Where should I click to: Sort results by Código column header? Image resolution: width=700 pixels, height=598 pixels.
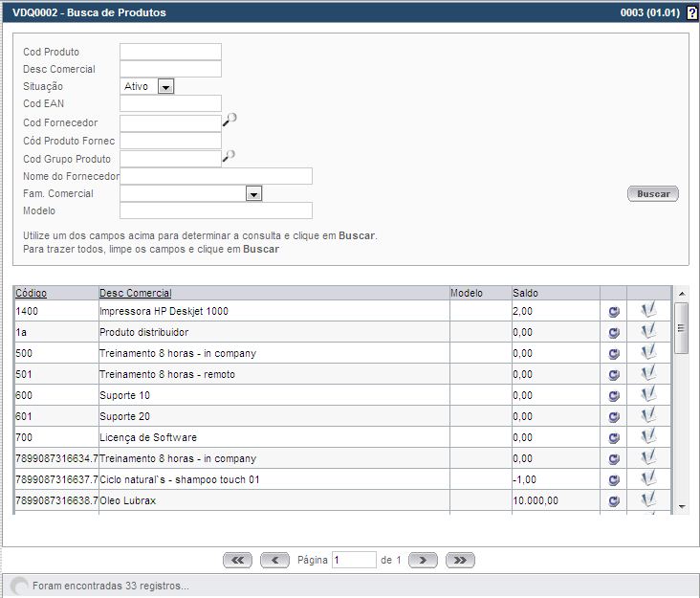[x=32, y=293]
